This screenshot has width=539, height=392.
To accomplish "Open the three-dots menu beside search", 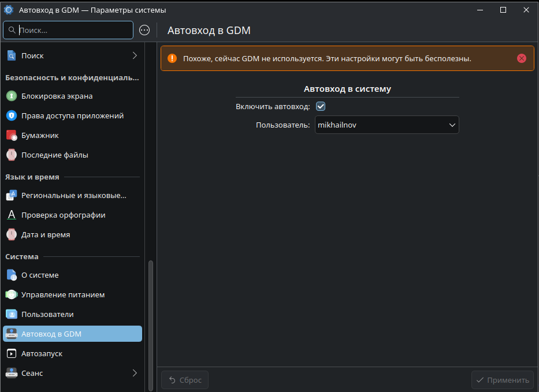I will [144, 30].
